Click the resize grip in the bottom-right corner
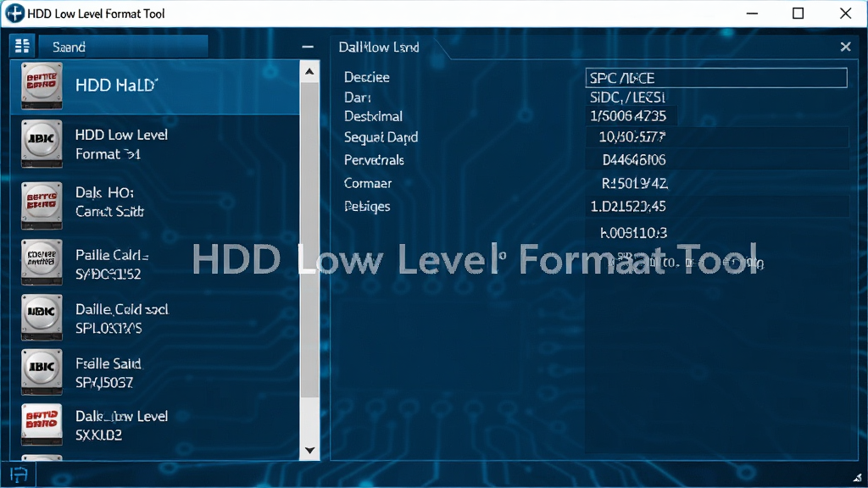The image size is (868, 488). [x=857, y=478]
